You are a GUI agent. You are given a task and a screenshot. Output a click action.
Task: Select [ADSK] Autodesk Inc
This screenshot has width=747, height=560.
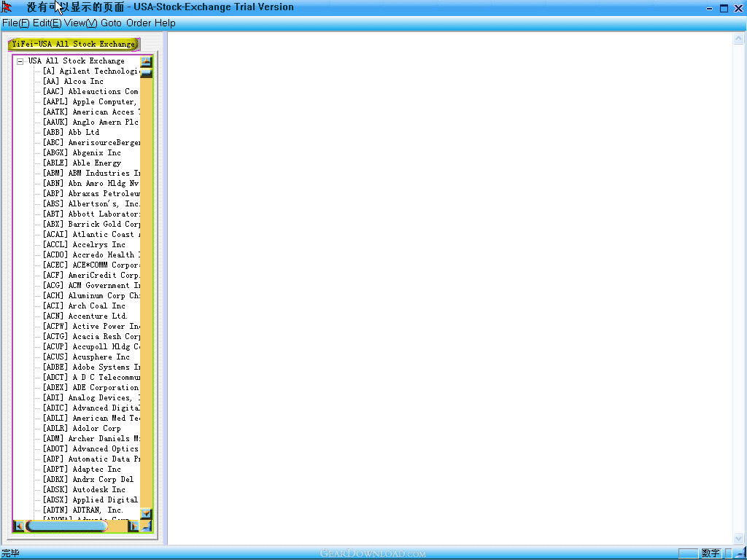click(x=85, y=489)
